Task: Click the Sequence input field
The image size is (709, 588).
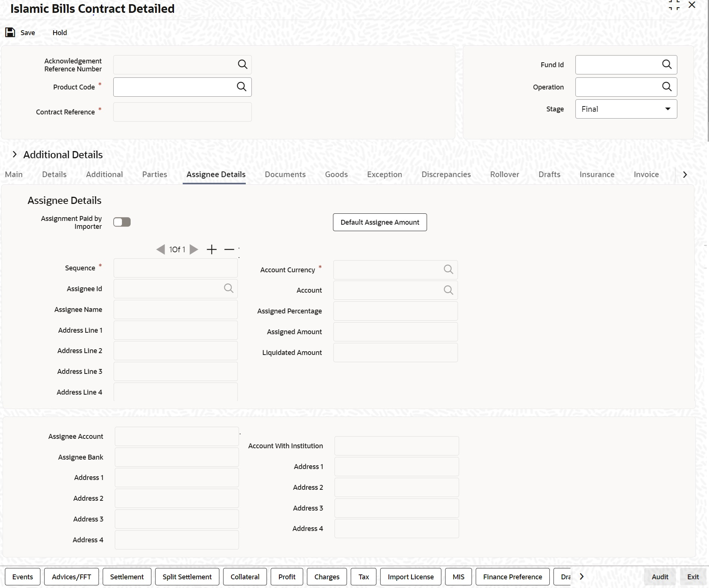Action: [176, 268]
